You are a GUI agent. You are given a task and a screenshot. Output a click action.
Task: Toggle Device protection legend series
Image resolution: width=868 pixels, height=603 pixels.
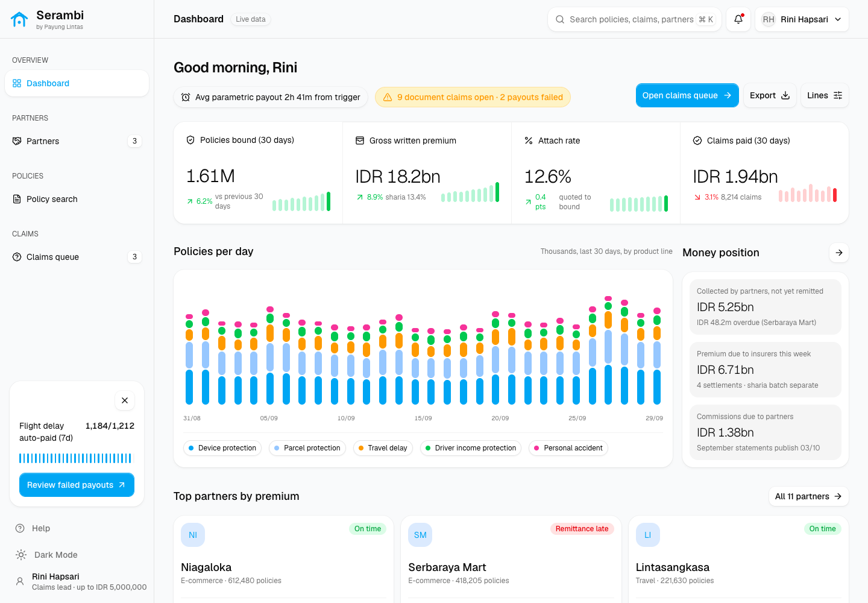tap(222, 448)
